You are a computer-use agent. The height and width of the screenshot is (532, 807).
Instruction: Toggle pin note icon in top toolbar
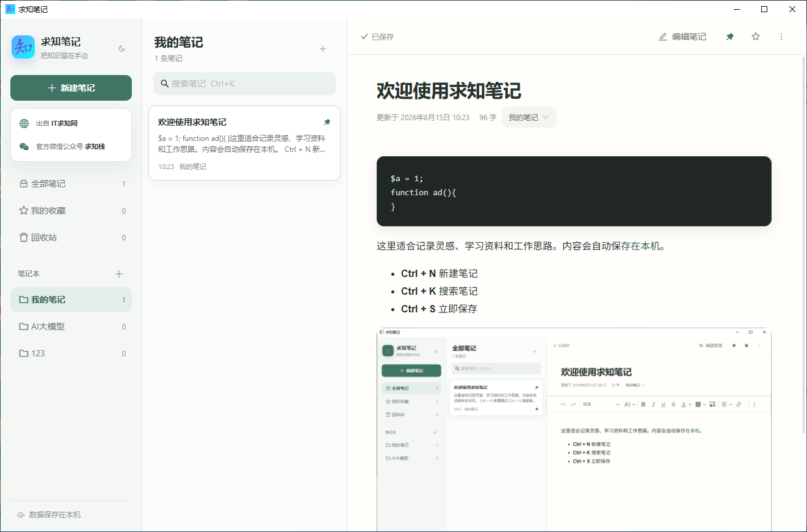[729, 37]
